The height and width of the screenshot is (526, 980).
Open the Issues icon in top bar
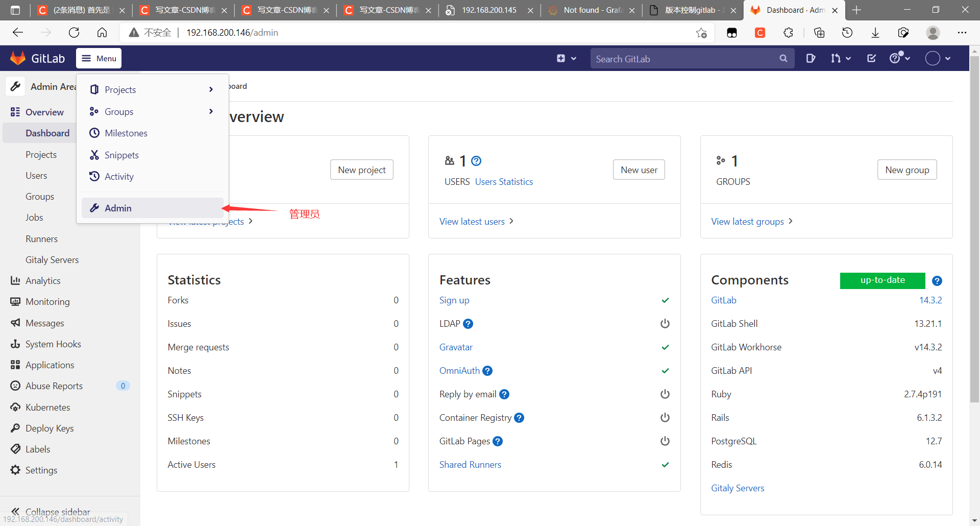pos(811,58)
